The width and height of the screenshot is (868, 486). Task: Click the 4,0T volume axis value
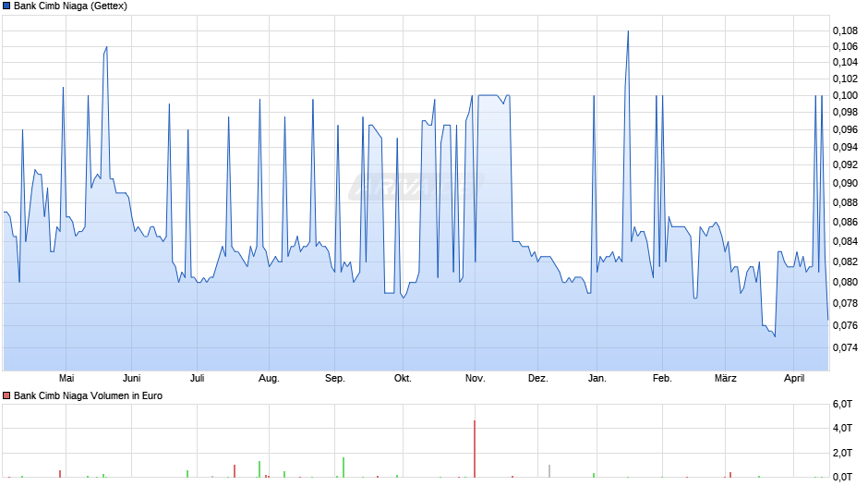click(842, 428)
